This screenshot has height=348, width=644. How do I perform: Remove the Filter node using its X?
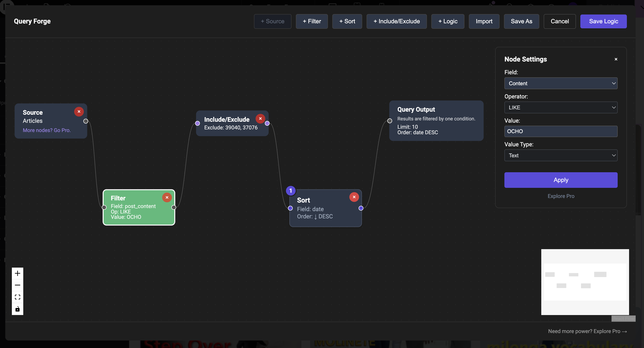(167, 197)
